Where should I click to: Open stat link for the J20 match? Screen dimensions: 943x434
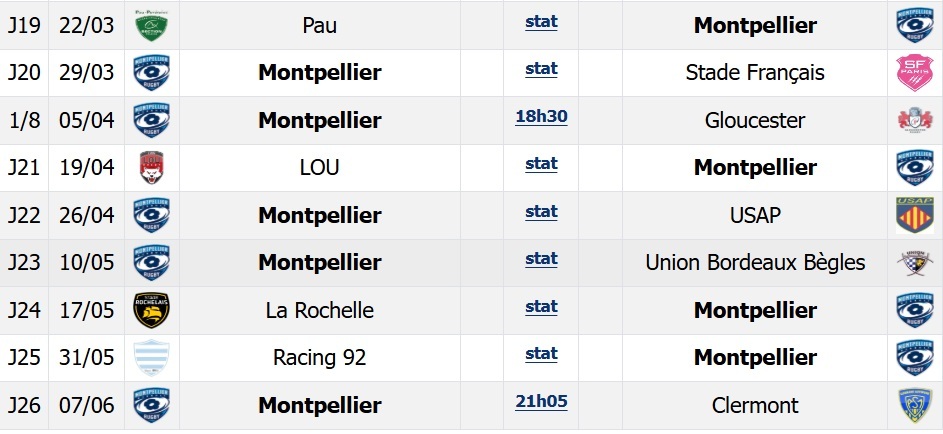pos(541,69)
